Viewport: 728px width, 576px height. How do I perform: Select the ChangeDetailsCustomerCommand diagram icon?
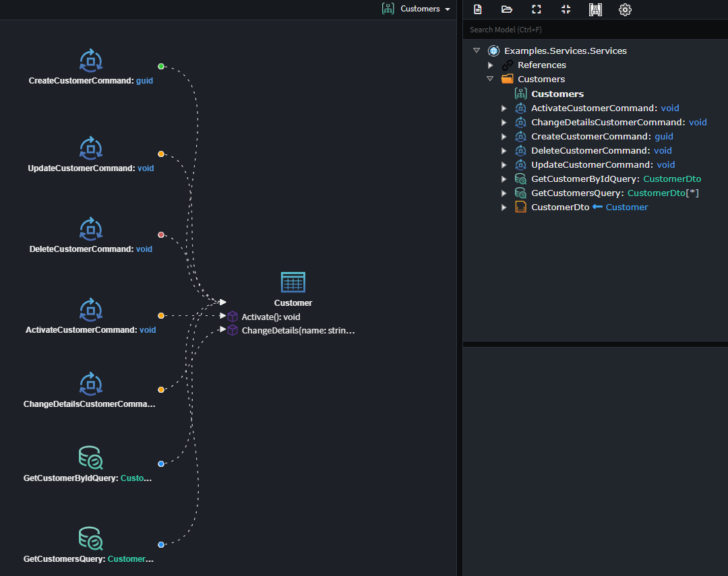pos(91,384)
